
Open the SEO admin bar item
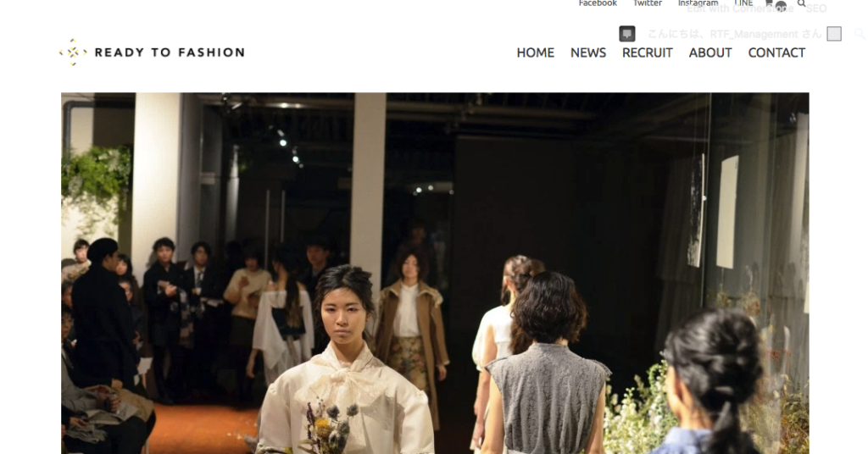[x=816, y=8]
